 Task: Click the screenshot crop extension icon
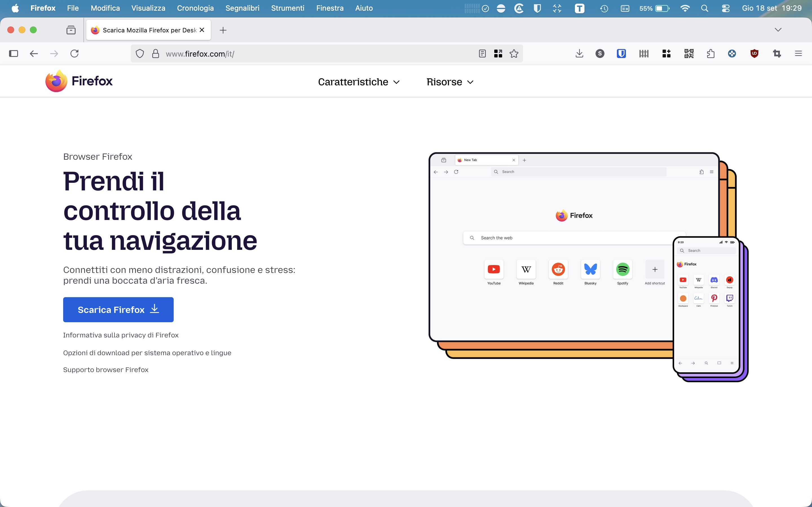[x=777, y=54]
